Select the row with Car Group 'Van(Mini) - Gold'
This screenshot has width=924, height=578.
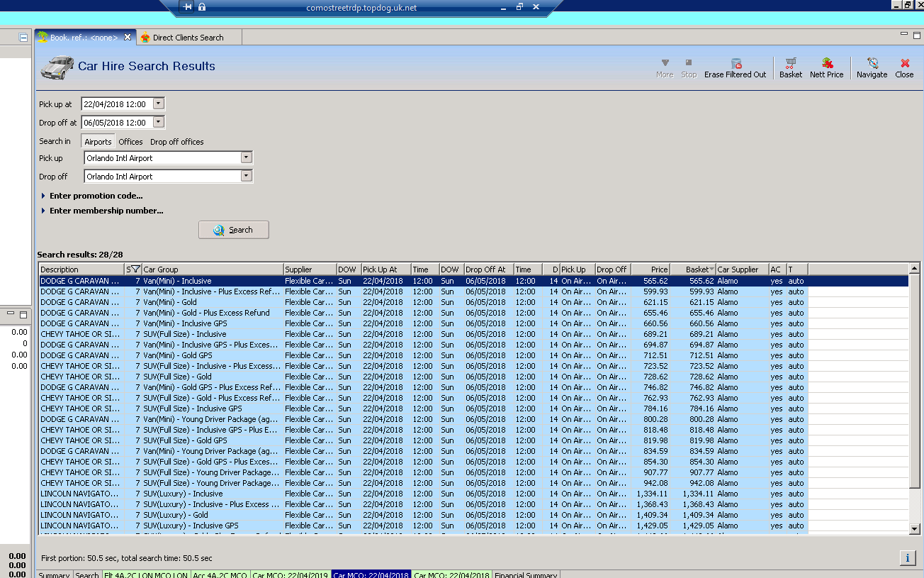(x=473, y=302)
